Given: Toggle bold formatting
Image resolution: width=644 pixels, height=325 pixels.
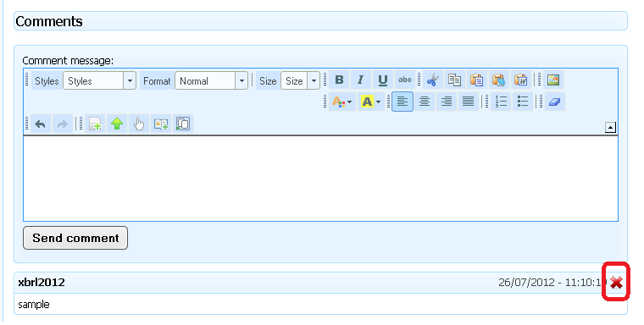Looking at the screenshot, I should click(339, 80).
